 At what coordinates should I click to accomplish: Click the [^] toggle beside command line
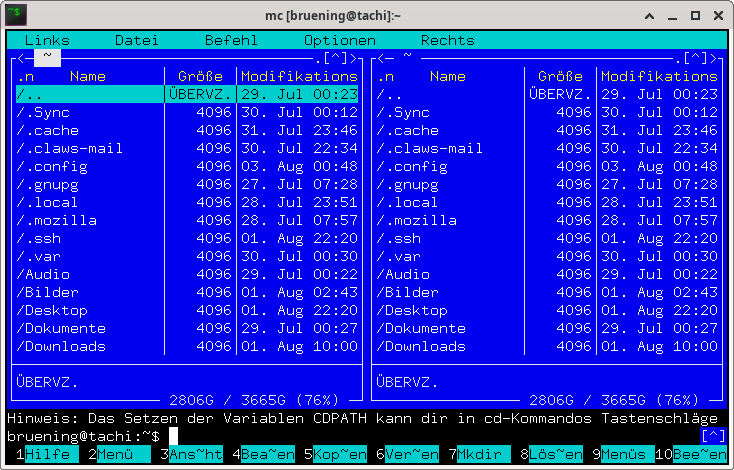tap(713, 436)
